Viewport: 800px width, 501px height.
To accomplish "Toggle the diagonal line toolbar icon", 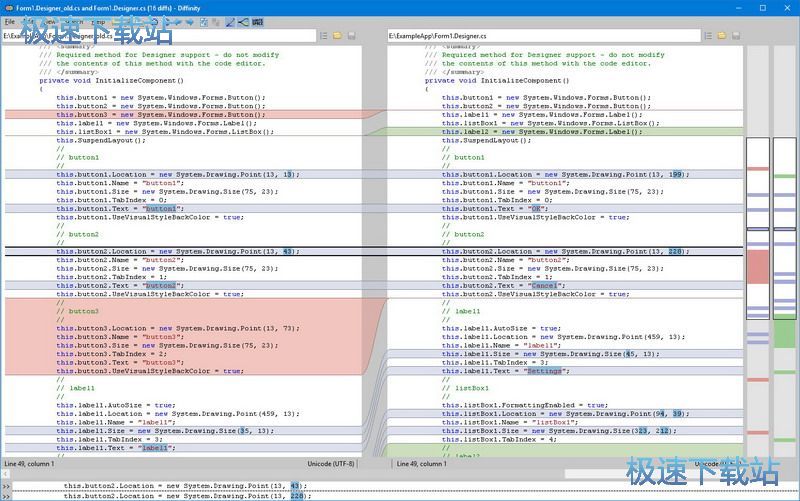I will click(230, 21).
